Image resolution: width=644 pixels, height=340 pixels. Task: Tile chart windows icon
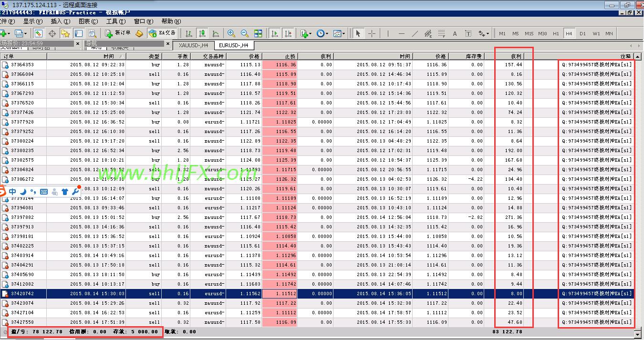(x=258, y=33)
